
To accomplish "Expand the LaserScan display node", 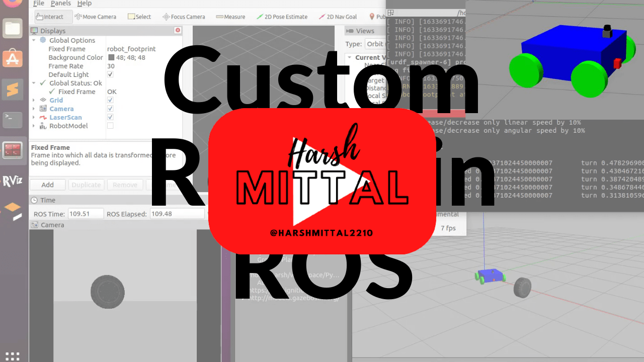I will click(x=34, y=117).
